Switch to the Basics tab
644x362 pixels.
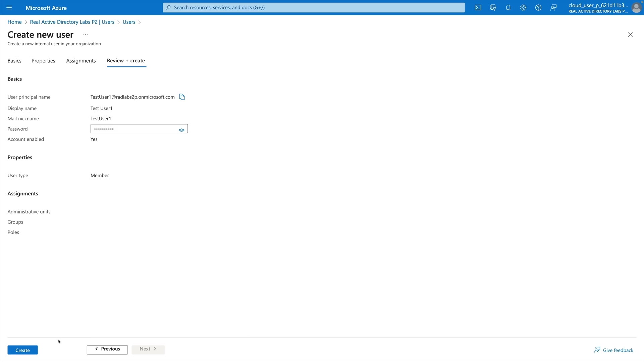(14, 61)
